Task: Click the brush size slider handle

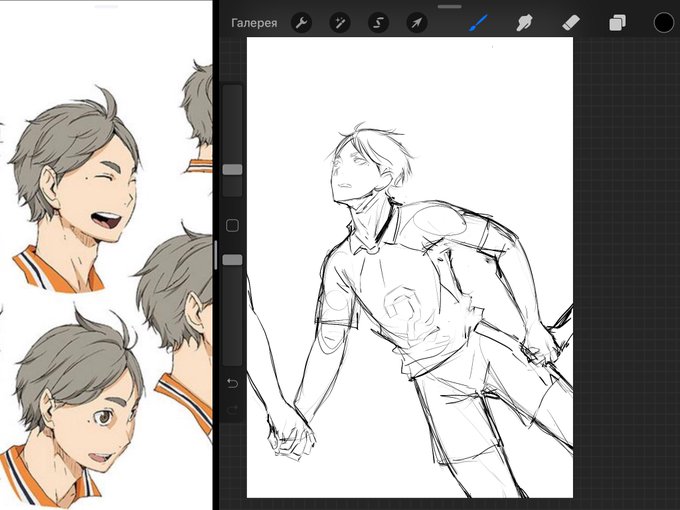Action: pyautogui.click(x=232, y=170)
